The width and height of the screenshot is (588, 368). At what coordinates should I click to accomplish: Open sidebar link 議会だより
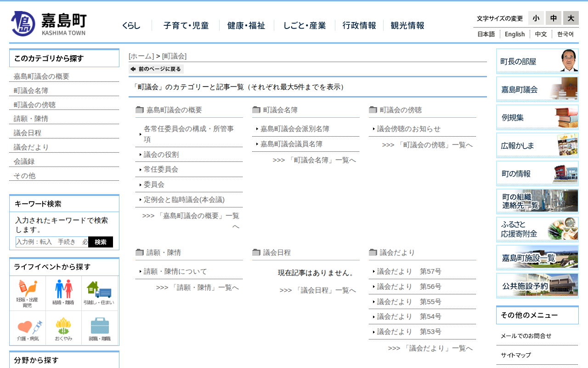click(x=31, y=147)
